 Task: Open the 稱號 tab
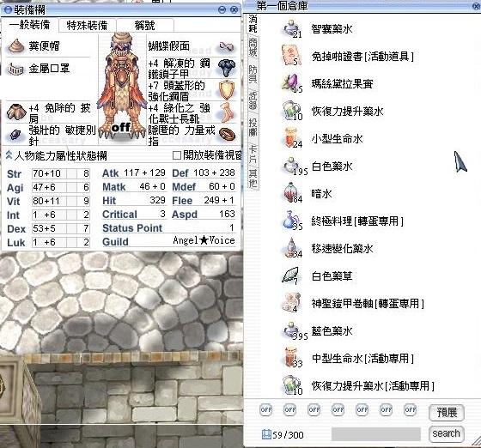[145, 25]
